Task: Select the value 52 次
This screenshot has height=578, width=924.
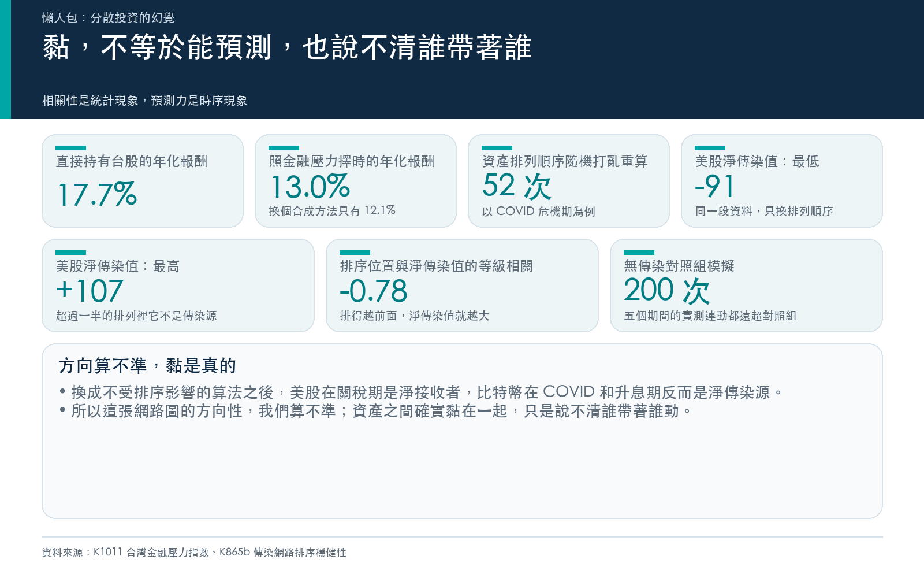Action: coord(517,186)
